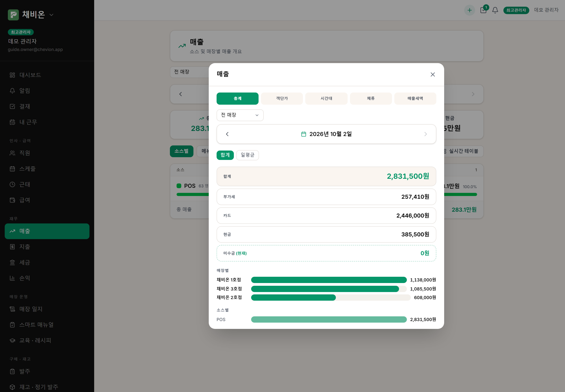This screenshot has width=565, height=392.
Task: Open 직원 in the sidebar
Action: coord(47,153)
